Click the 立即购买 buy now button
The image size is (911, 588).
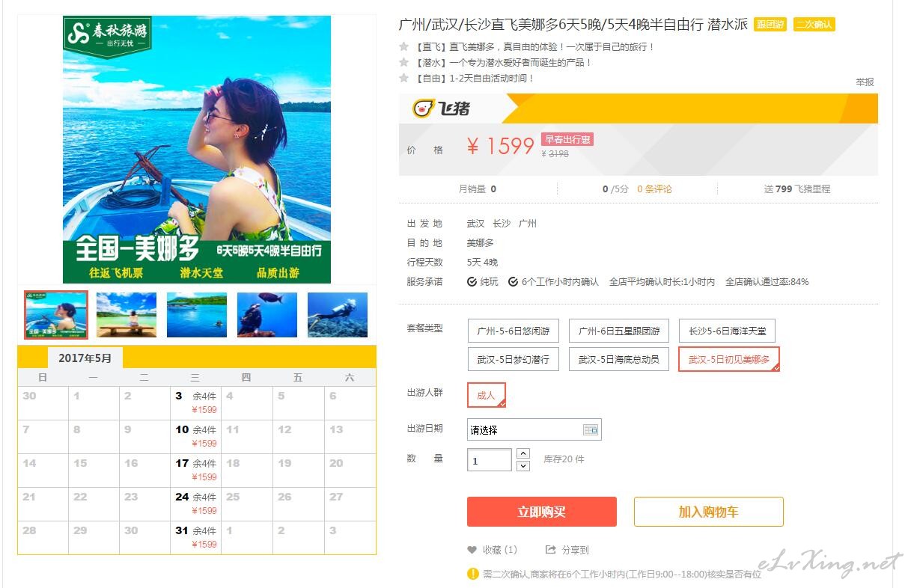coord(542,512)
